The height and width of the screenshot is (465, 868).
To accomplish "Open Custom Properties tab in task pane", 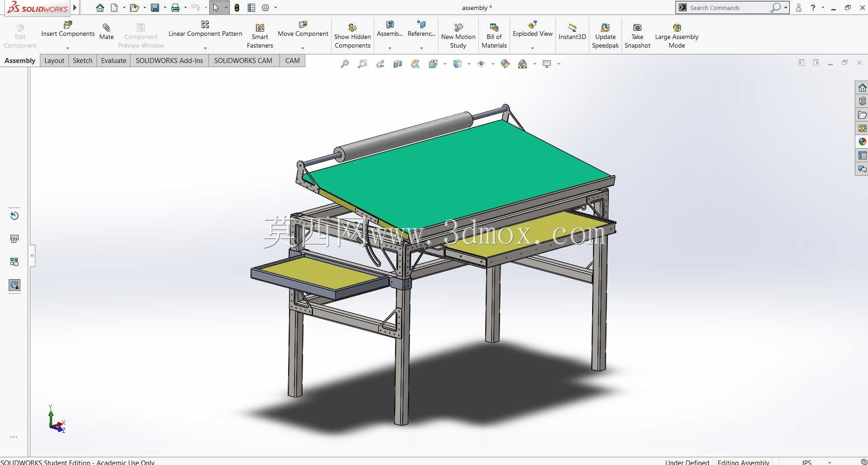I will click(x=862, y=156).
